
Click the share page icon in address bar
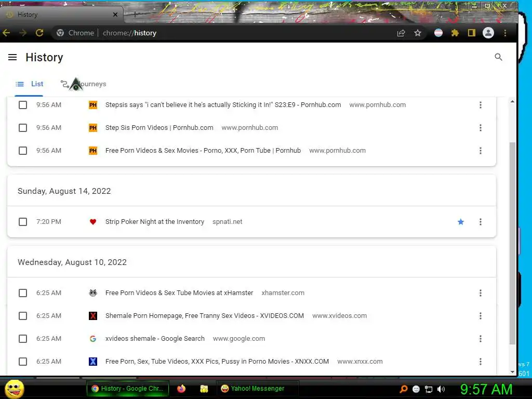click(x=401, y=33)
